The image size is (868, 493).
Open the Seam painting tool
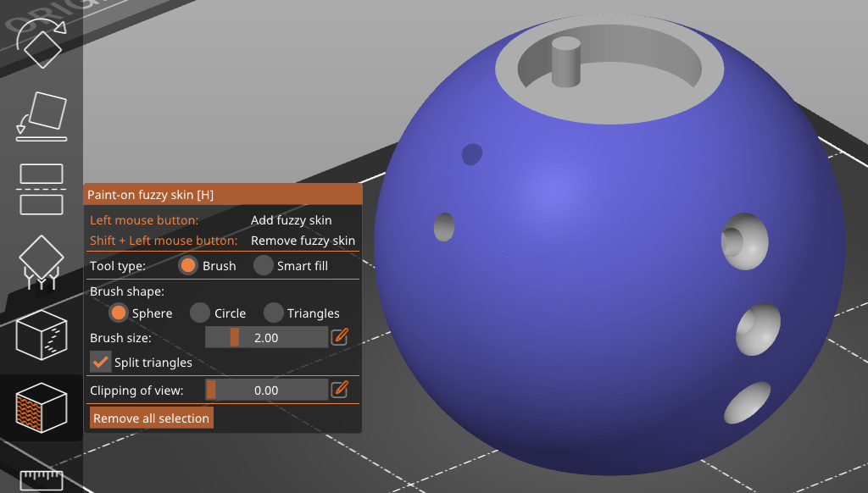[x=42, y=335]
